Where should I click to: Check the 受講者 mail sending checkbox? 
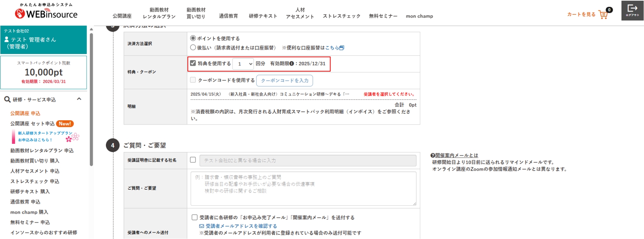195,217
